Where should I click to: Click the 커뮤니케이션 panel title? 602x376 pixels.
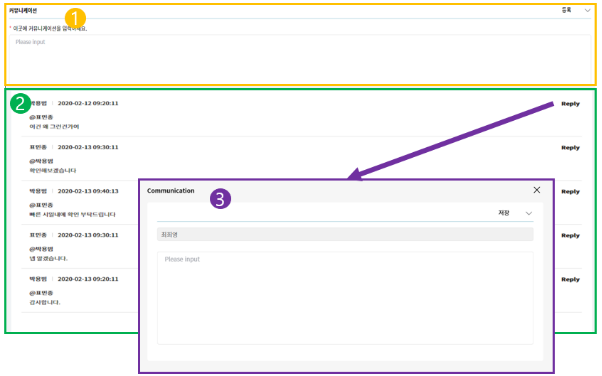[23, 10]
